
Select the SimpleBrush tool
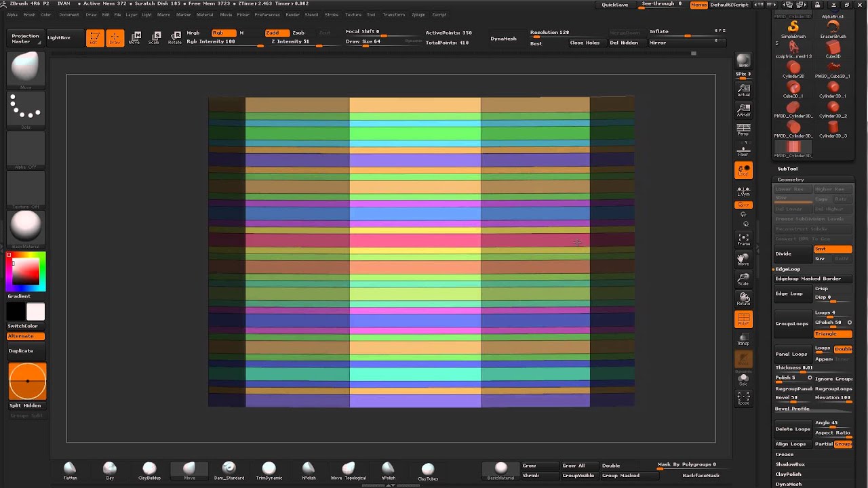point(793,29)
